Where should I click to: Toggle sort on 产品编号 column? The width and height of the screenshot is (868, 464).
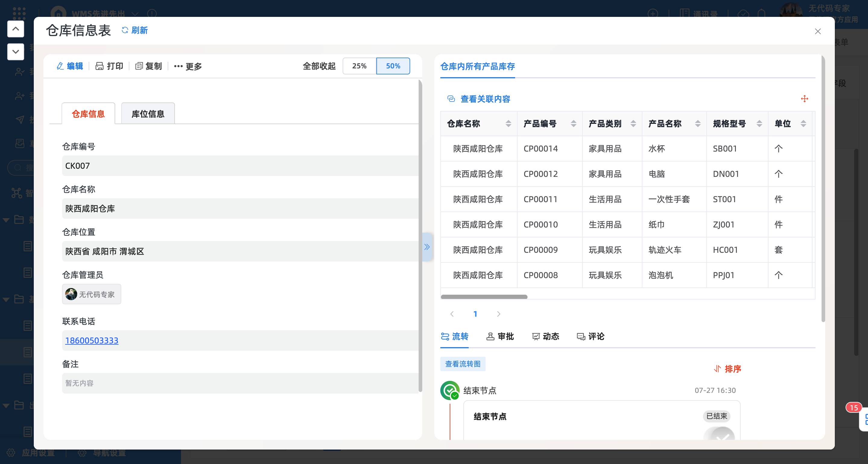click(x=574, y=124)
